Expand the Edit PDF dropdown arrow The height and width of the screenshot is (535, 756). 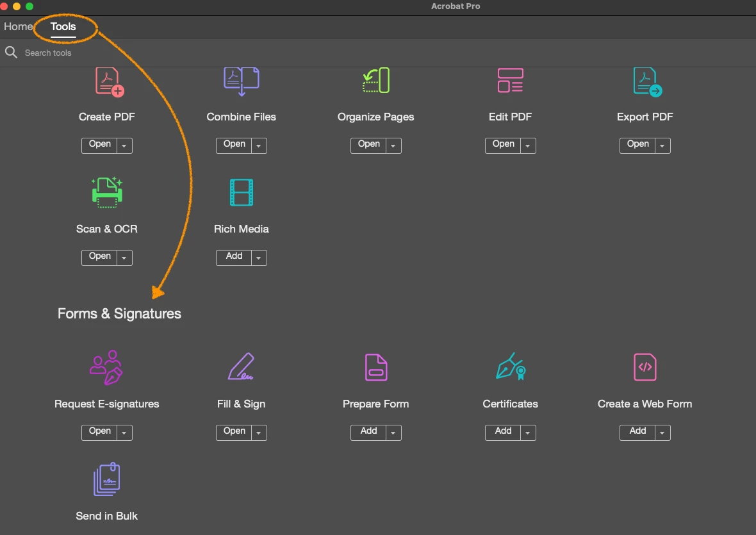pyautogui.click(x=528, y=145)
